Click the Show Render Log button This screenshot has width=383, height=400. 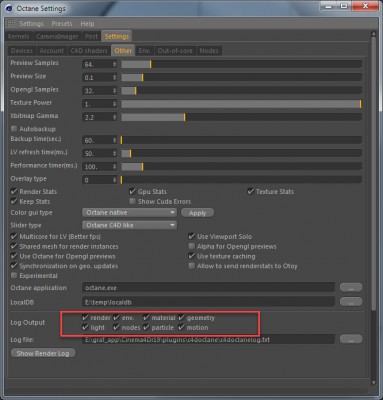43,353
